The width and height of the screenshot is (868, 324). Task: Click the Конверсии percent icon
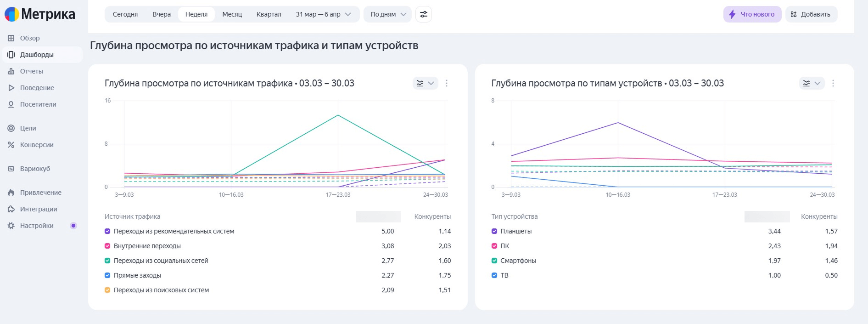pos(11,145)
